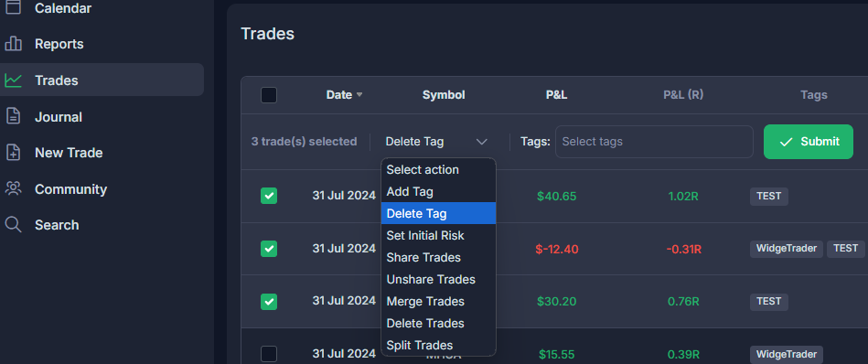Open the Community people icon
868x364 pixels.
click(x=13, y=188)
